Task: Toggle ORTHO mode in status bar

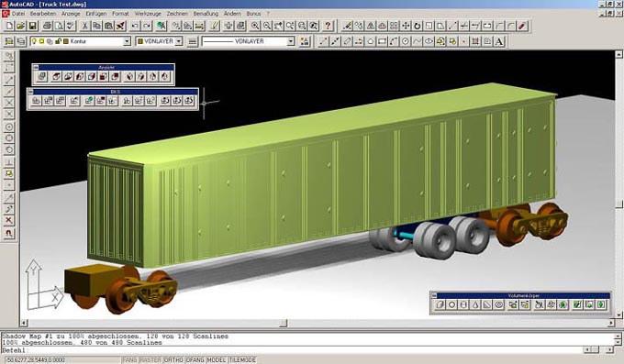Action: click(173, 360)
